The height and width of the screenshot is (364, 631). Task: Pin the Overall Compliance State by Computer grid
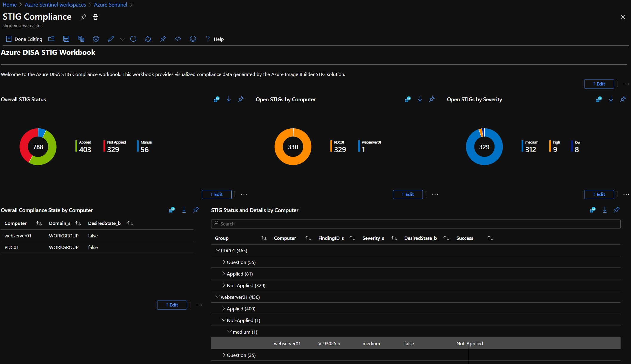click(196, 210)
